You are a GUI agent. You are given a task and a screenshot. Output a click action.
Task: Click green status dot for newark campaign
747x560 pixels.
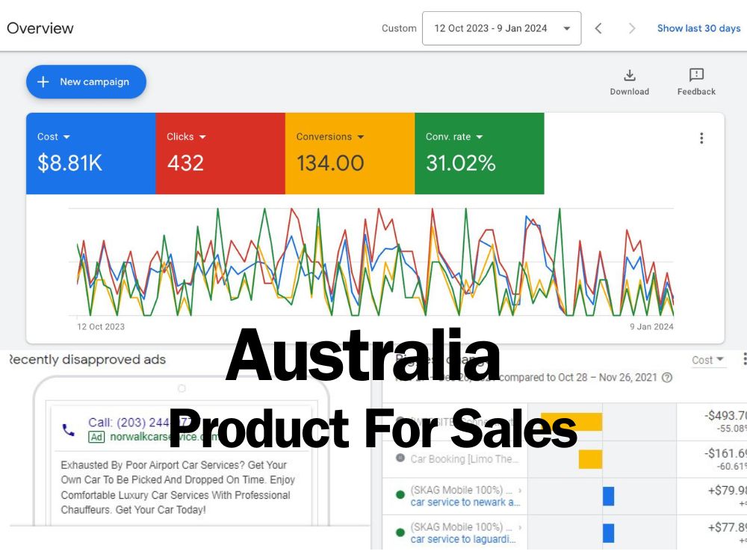point(400,495)
